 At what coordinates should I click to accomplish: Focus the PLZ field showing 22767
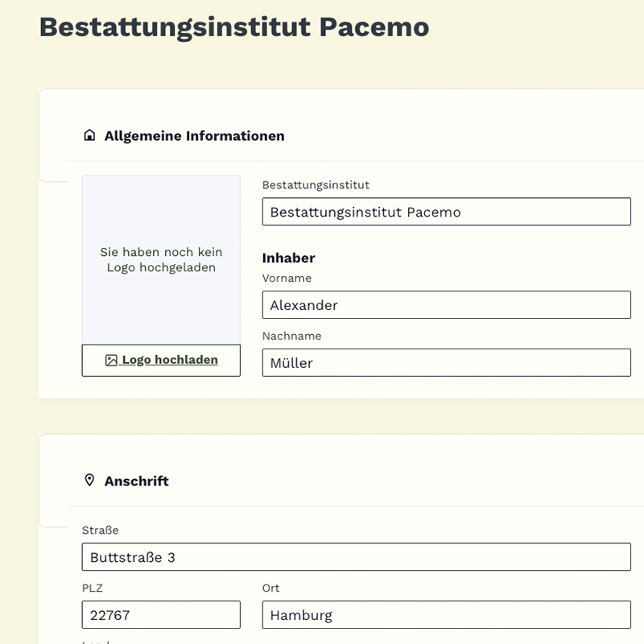[x=161, y=615]
